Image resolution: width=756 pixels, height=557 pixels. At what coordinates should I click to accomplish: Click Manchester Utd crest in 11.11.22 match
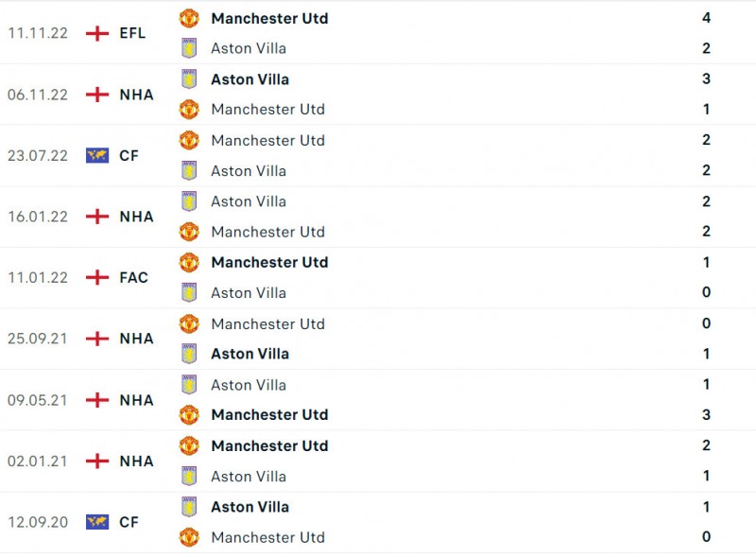coord(189,18)
